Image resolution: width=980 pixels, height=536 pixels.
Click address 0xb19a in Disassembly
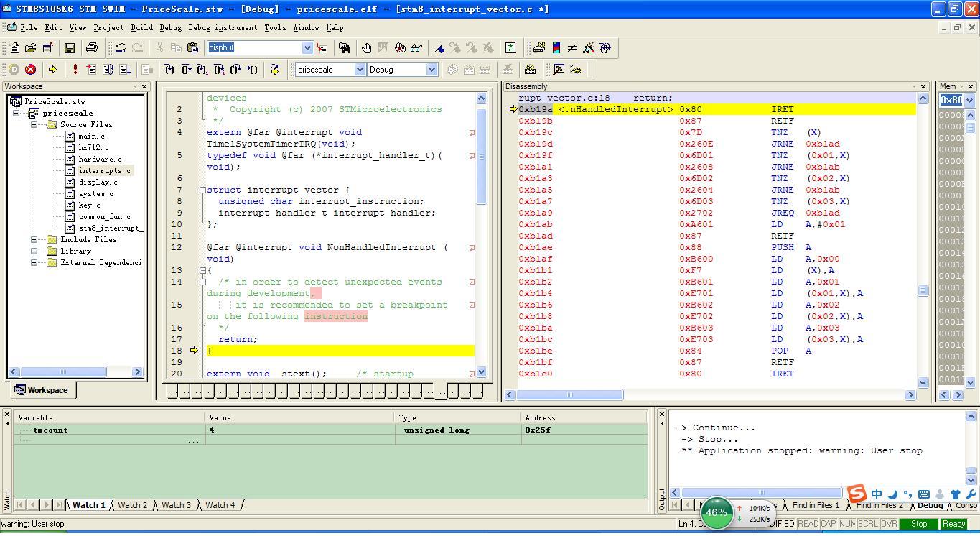pyautogui.click(x=536, y=109)
